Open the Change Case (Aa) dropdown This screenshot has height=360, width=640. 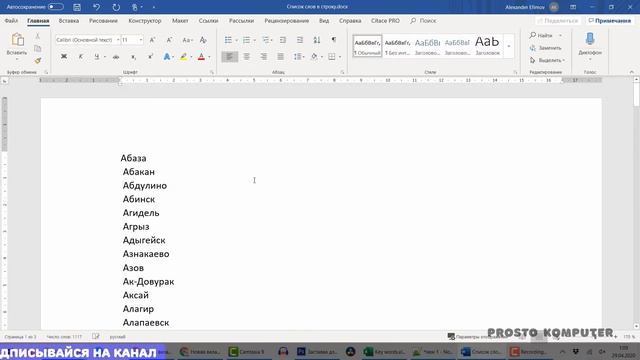[x=187, y=40]
